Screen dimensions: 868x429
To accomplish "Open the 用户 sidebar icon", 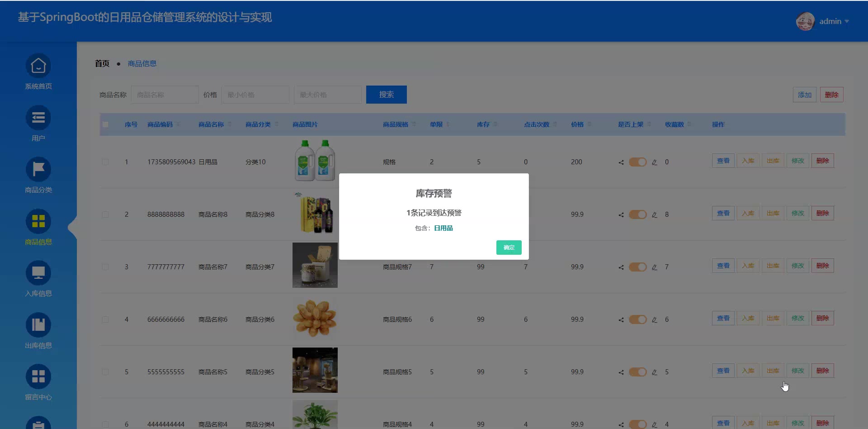I will click(x=38, y=118).
